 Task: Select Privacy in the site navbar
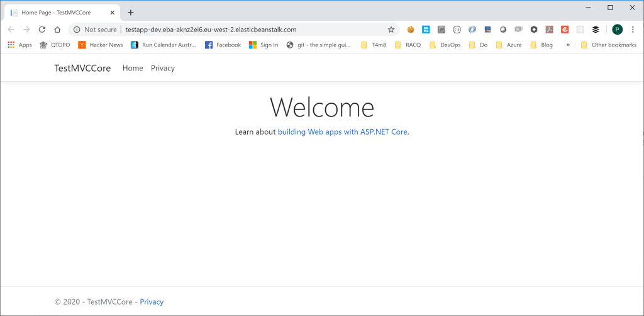tap(163, 68)
